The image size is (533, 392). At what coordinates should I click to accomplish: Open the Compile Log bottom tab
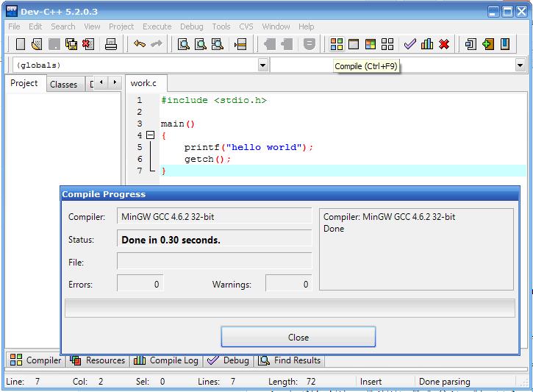(166, 360)
